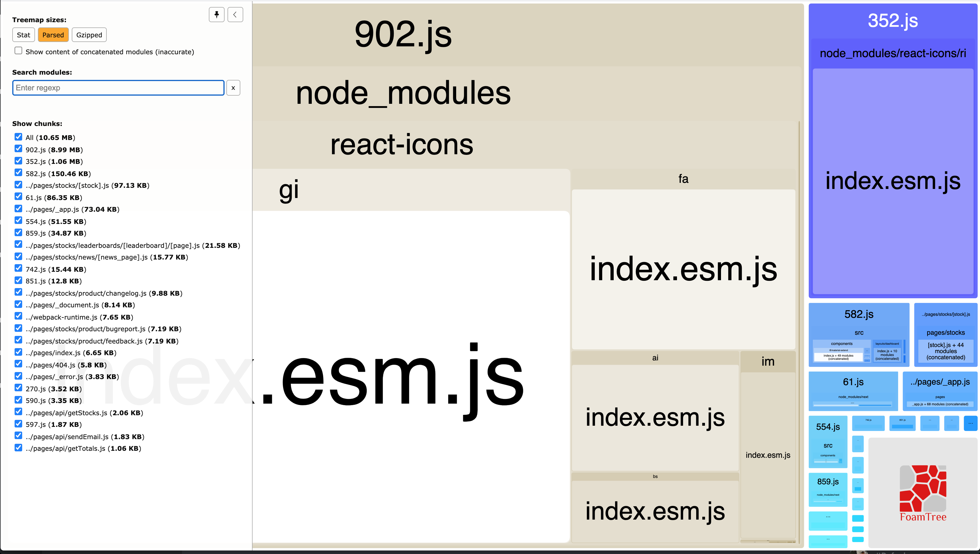Click the 582.js src region
980x554 pixels.
tap(859, 333)
